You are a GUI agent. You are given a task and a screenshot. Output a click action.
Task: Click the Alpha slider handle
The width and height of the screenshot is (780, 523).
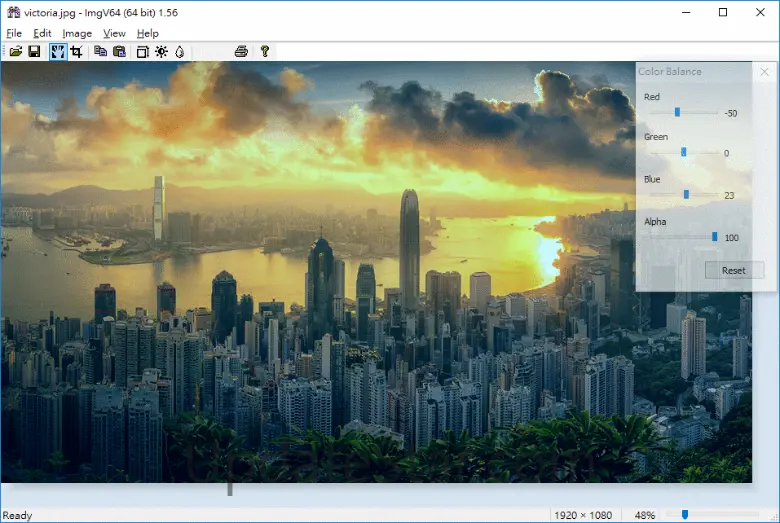coord(715,237)
